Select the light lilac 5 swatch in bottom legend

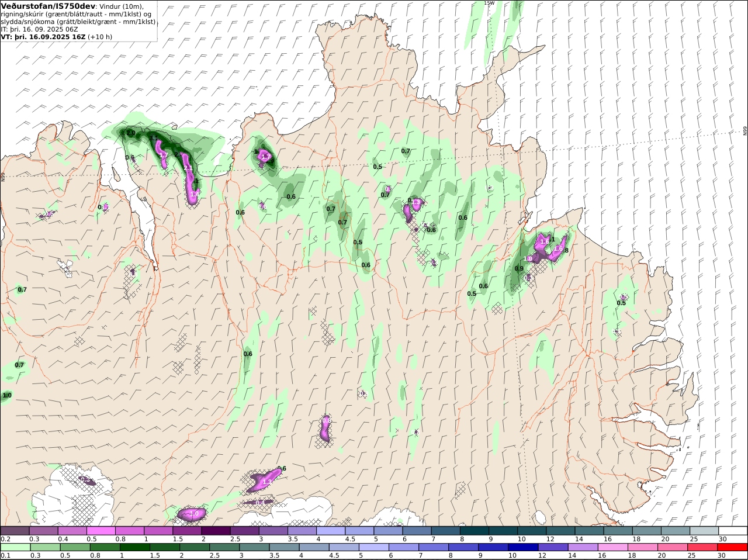coord(374,548)
